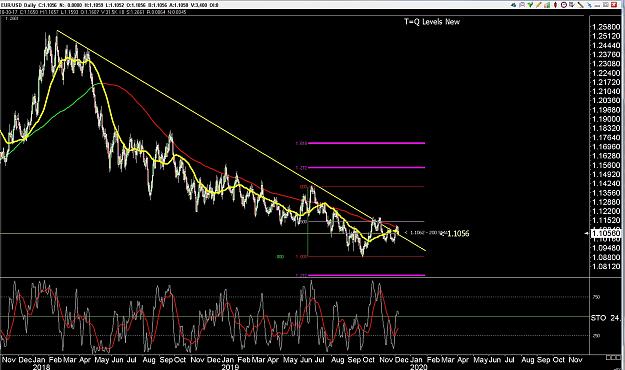Screen dimensions: 625x370
Task: Click the green 800 label near chart bottom
Action: pyautogui.click(x=280, y=257)
